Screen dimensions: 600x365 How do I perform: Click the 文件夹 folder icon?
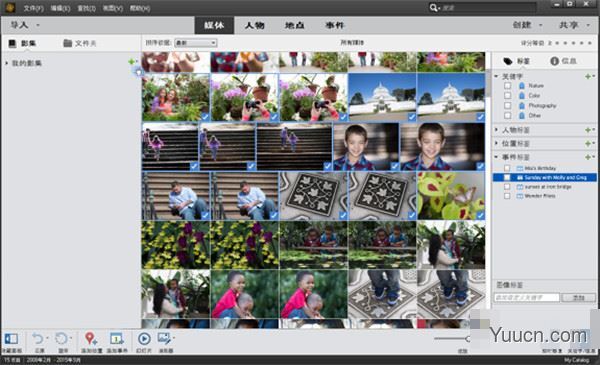pos(68,43)
